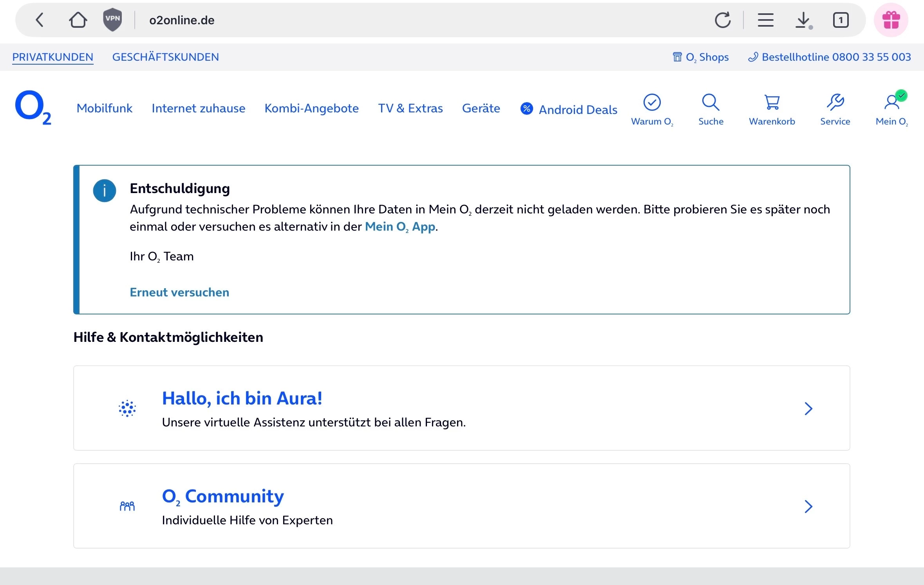924x585 pixels.
Task: Click the Entschuldigung heading text
Action: coord(180,189)
